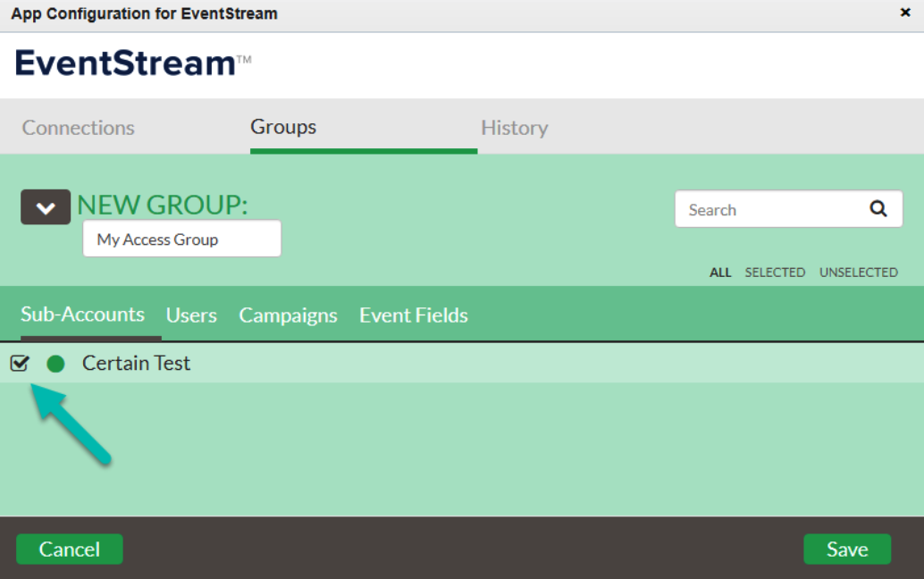Click the search magnifier icon
The width and height of the screenshot is (924, 579).
pos(878,208)
